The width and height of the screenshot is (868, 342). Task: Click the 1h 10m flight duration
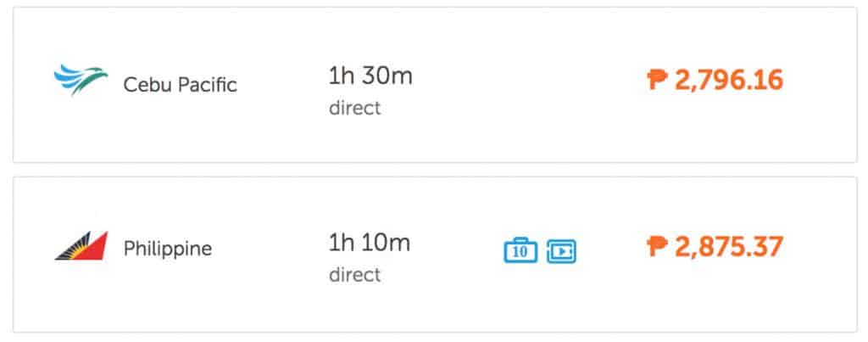tap(370, 243)
